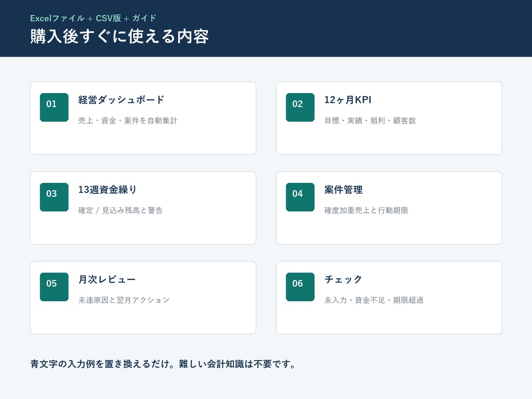532x399 pixels.
Task: Click the 未入力・資金不足・期限超過 description
Action: [374, 300]
